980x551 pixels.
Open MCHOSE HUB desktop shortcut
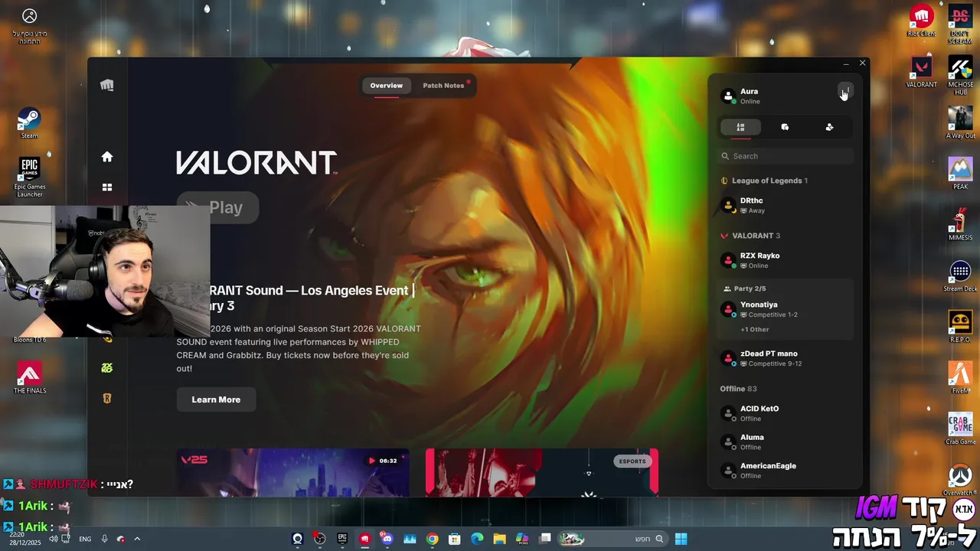pos(960,76)
